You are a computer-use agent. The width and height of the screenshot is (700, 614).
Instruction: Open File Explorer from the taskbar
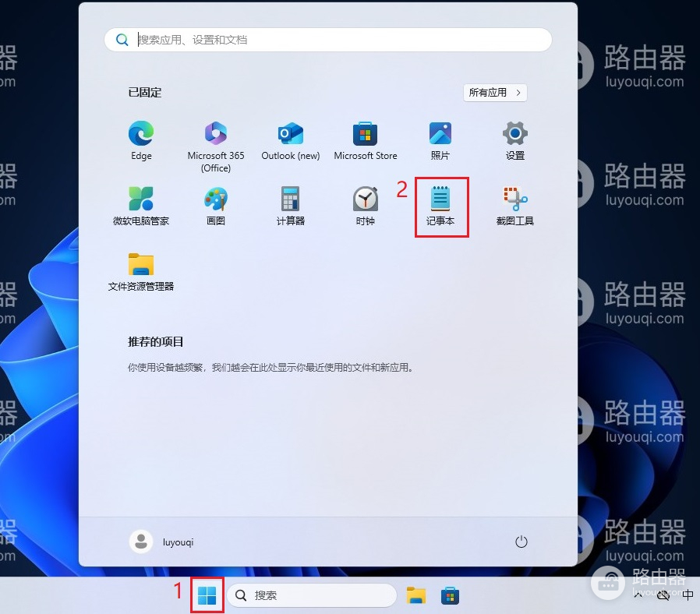[x=416, y=595]
